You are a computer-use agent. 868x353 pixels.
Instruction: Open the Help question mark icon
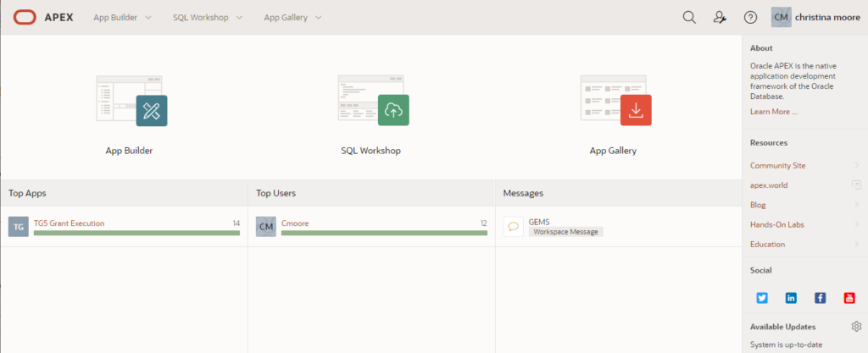pos(750,18)
